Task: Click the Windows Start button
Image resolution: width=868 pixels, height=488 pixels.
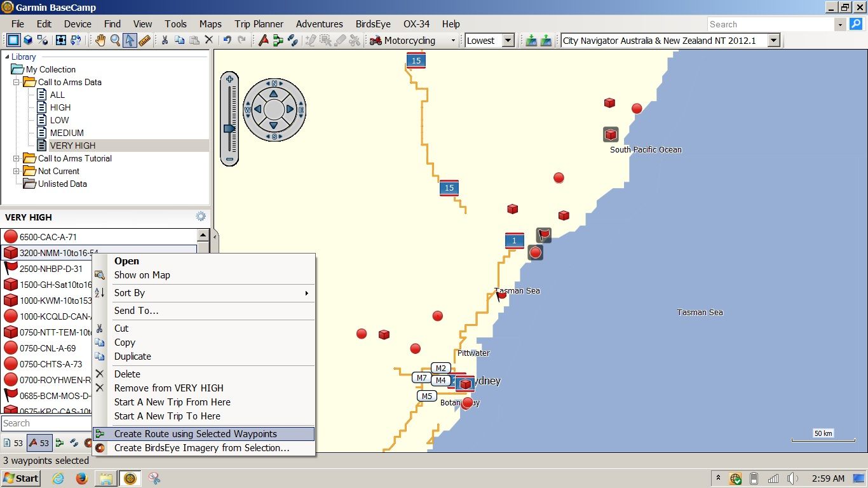Action: 21,478
